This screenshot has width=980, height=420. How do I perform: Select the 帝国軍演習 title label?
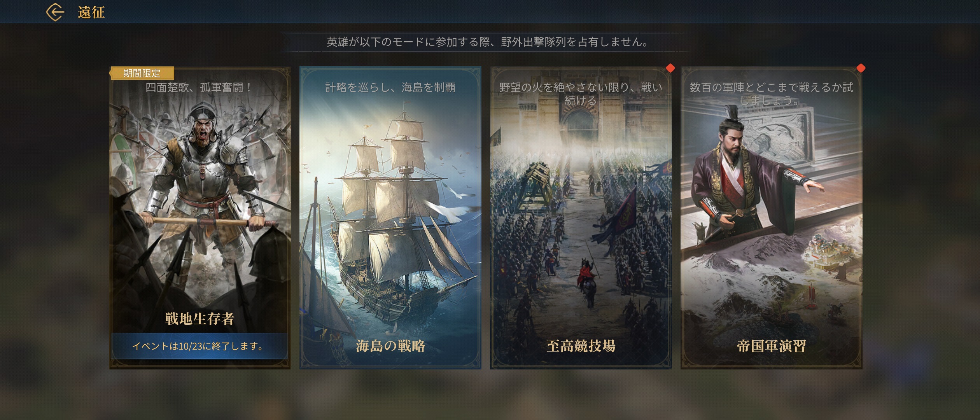pos(771,346)
